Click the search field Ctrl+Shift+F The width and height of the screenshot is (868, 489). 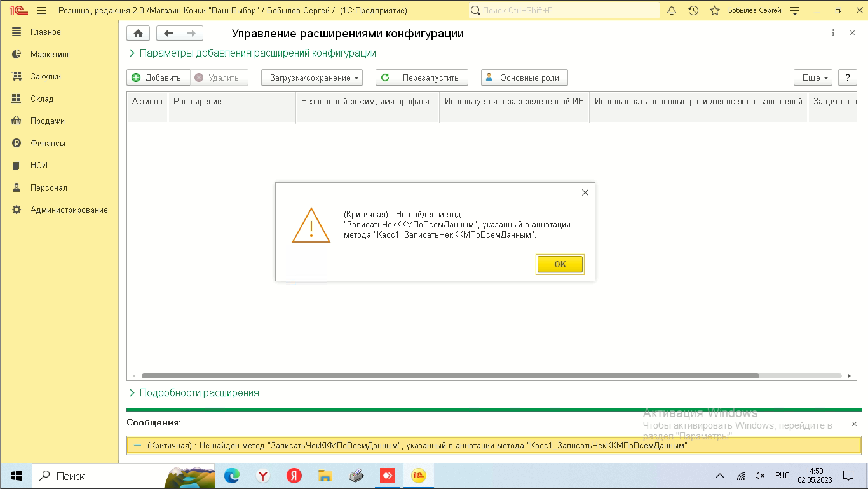click(564, 11)
